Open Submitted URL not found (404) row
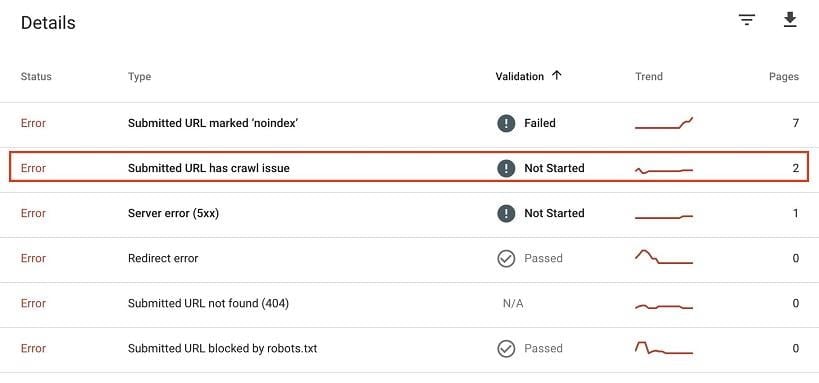 point(410,305)
